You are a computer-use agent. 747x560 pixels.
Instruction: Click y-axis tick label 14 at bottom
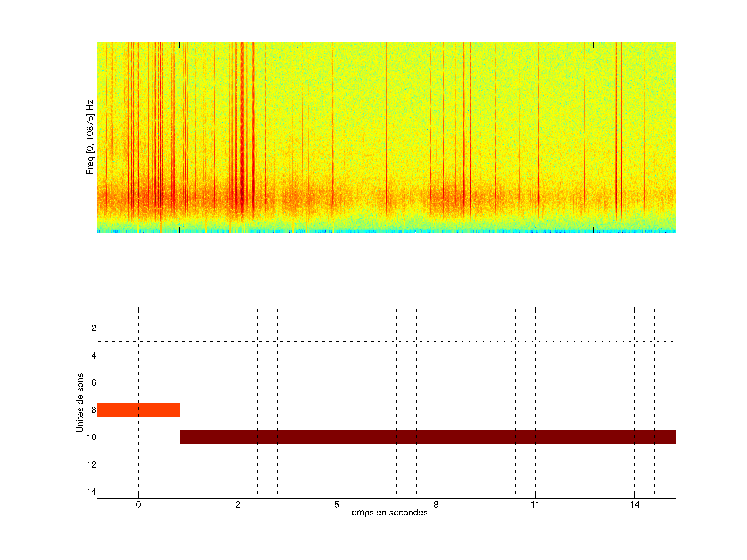[92, 492]
